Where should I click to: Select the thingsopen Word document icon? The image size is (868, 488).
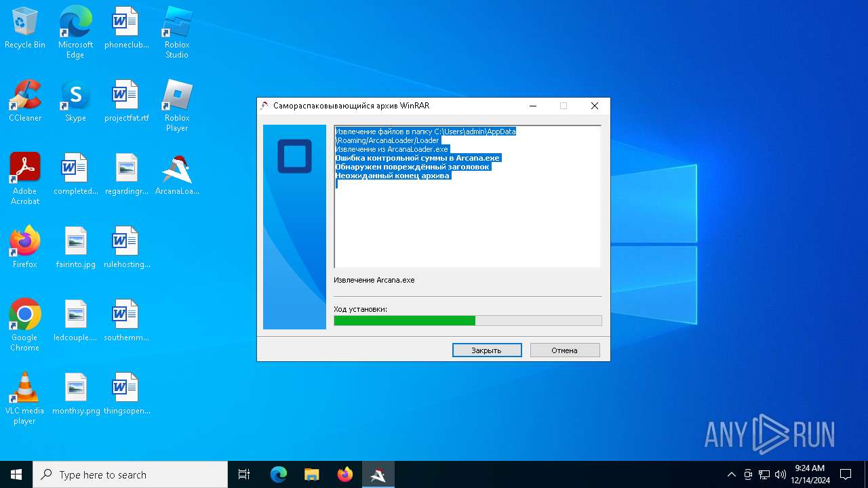pyautogui.click(x=126, y=393)
